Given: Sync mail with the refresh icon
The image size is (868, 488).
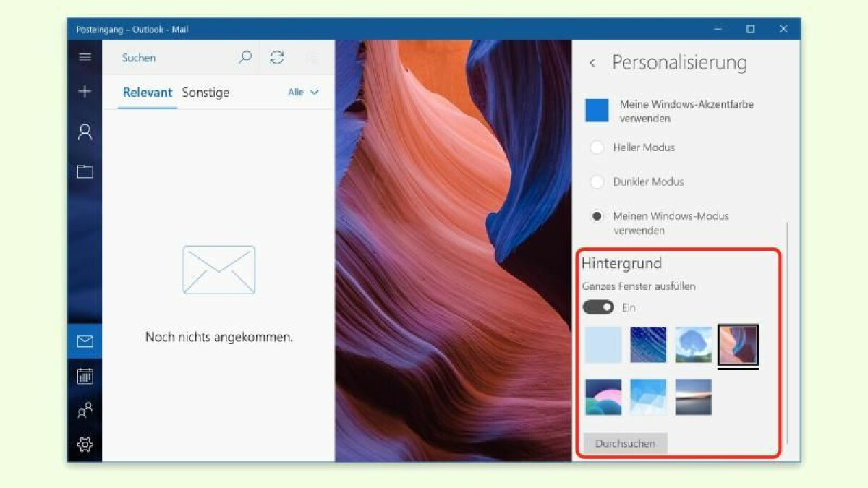Looking at the screenshot, I should 277,57.
